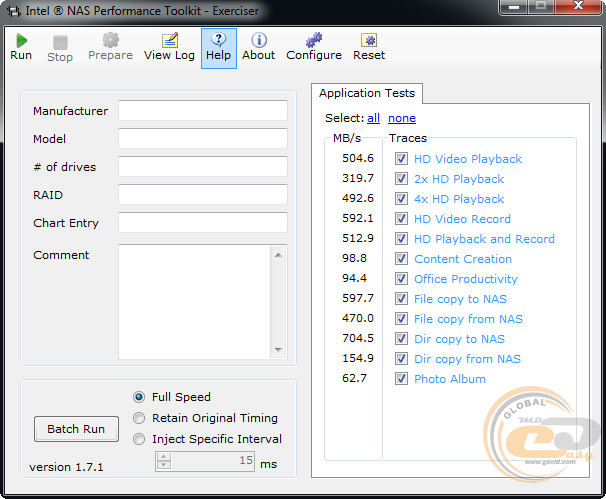The image size is (606, 499).
Task: Click into the Model text field
Action: (x=203, y=138)
